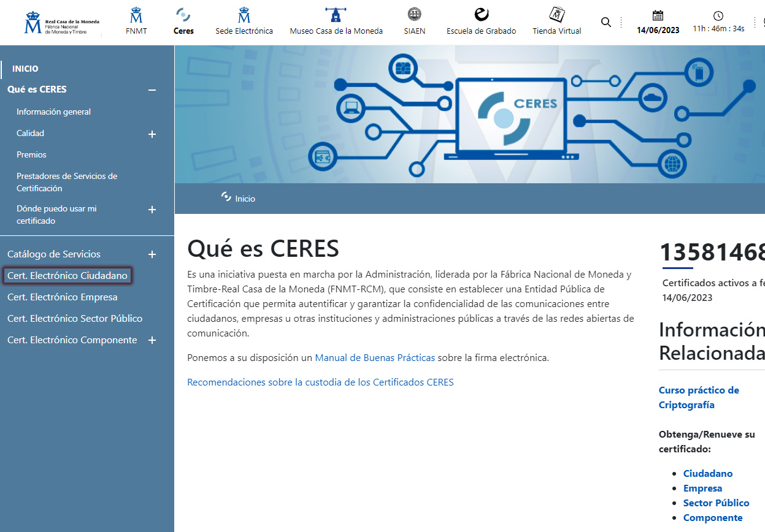Click the Información Relacionada heading
Screen dimensions: 765x532
[712, 341]
